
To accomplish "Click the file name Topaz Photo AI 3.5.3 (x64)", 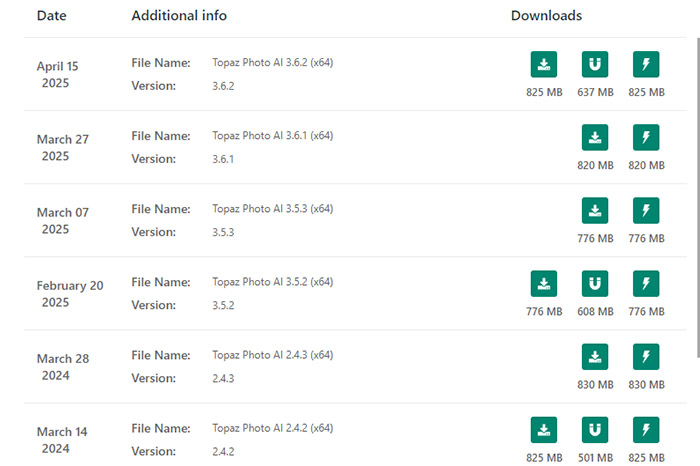I will (x=273, y=209).
